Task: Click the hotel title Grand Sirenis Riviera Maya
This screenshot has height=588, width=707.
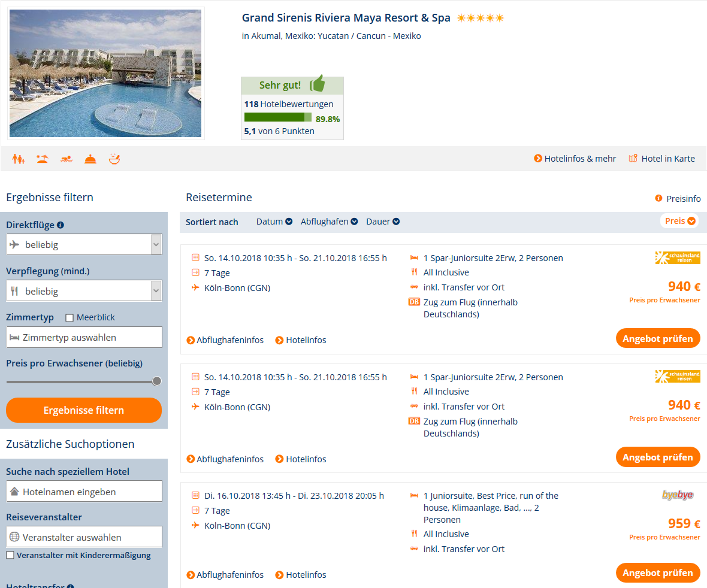Action: [346, 18]
